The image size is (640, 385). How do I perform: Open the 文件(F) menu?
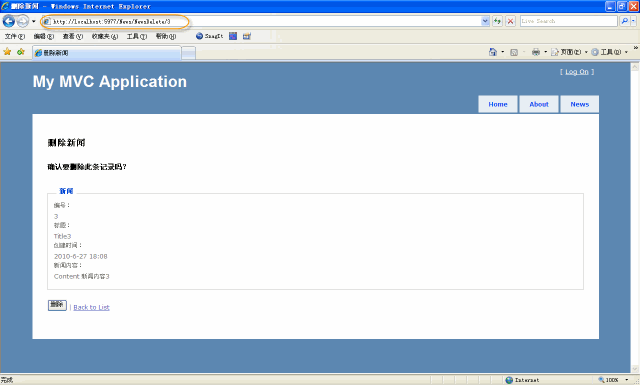click(15, 36)
